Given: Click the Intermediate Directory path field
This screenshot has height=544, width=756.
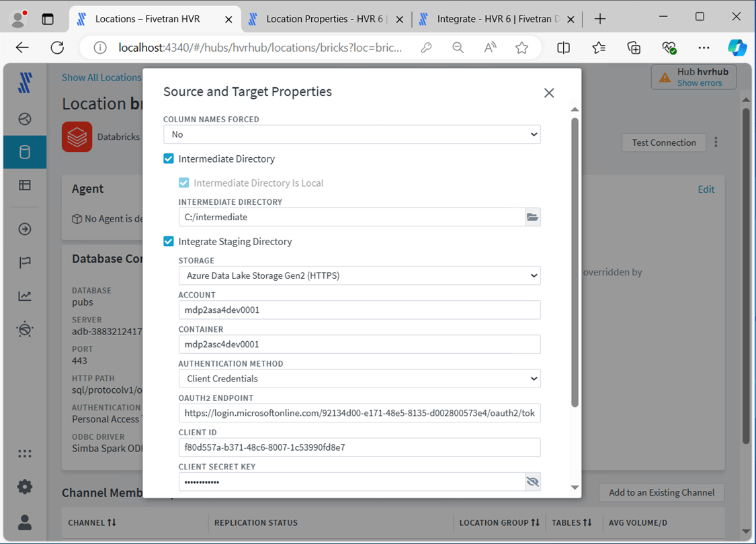Looking at the screenshot, I should point(351,217).
